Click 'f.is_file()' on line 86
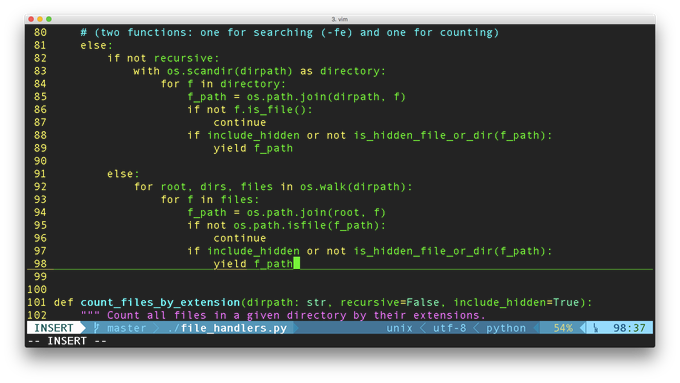Viewport: 680px width, 383px height. point(270,110)
